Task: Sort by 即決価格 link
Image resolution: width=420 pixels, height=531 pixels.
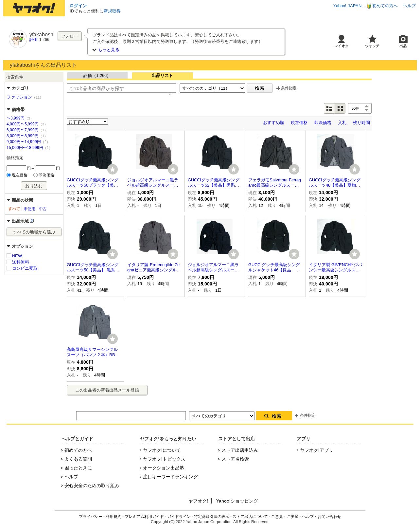Action: tap(323, 123)
